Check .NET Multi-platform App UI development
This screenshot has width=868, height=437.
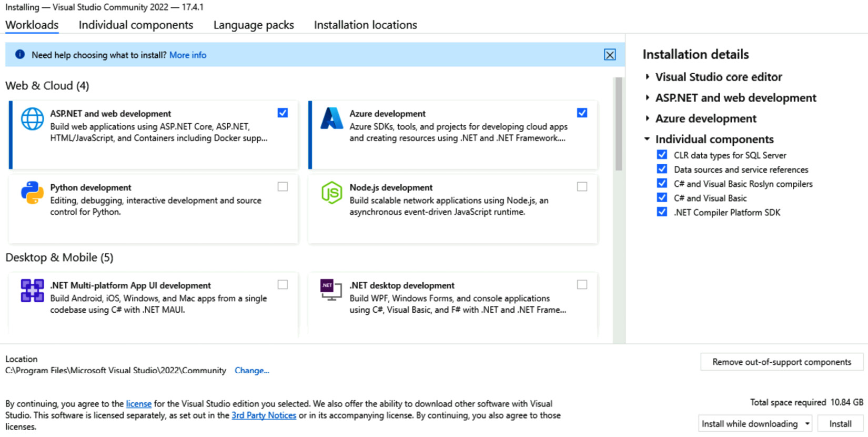282,284
